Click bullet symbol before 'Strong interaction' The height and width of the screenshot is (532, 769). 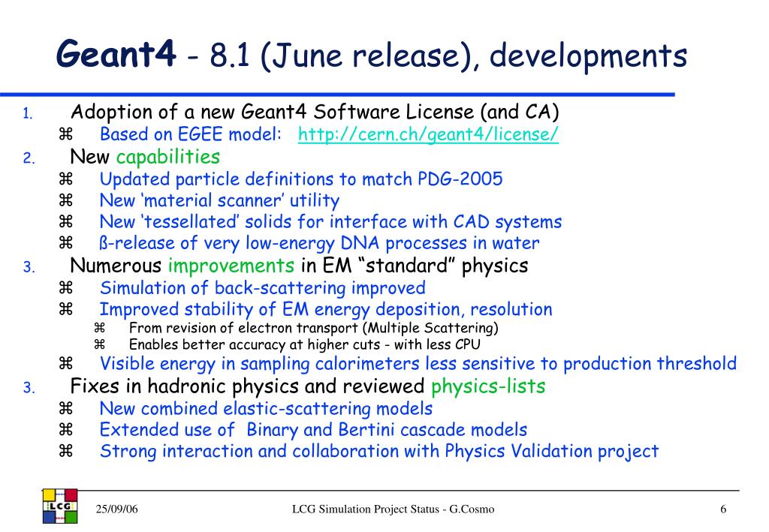click(66, 451)
